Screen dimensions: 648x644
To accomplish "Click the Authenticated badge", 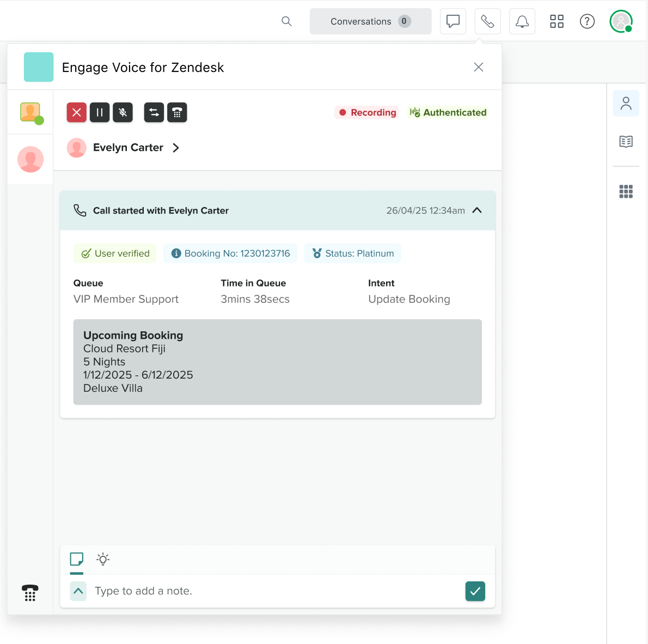I will [x=448, y=112].
